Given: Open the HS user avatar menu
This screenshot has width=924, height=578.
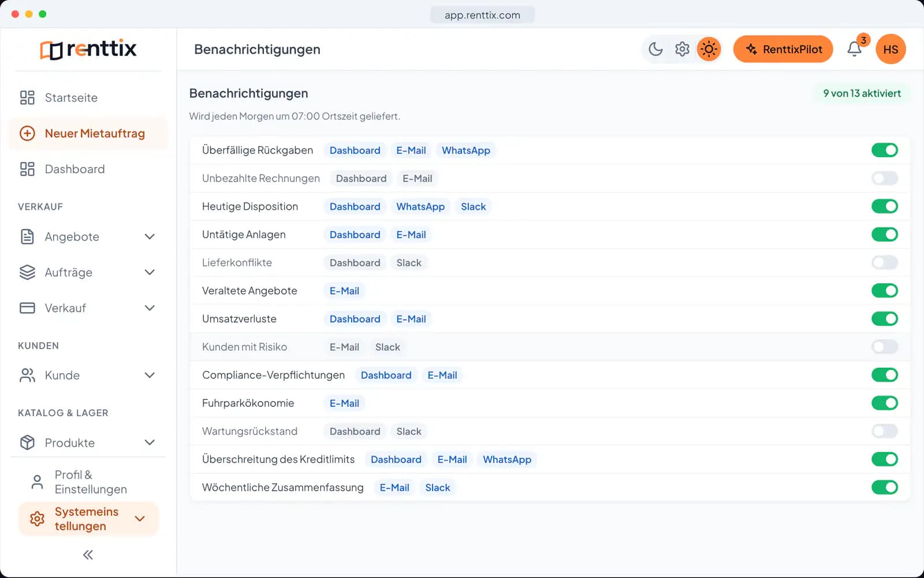Looking at the screenshot, I should point(891,49).
